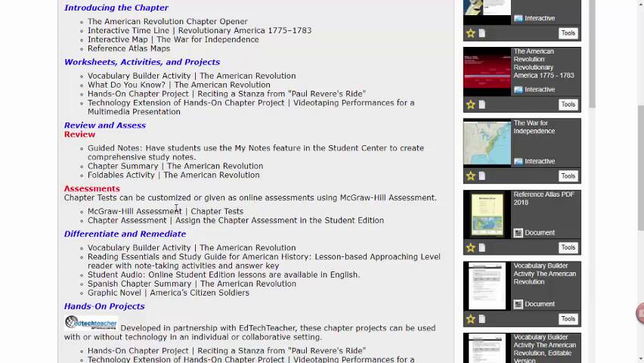644x363 pixels.
Task: Click the Interactive icon on Revolutionary America card
Action: (x=519, y=90)
